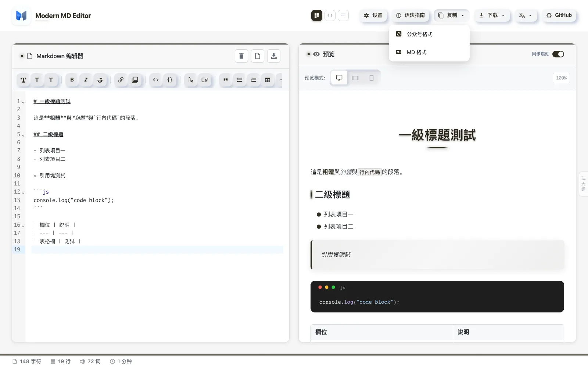Click the 100% zoom indicator in preview
The image size is (588, 368).
(561, 78)
